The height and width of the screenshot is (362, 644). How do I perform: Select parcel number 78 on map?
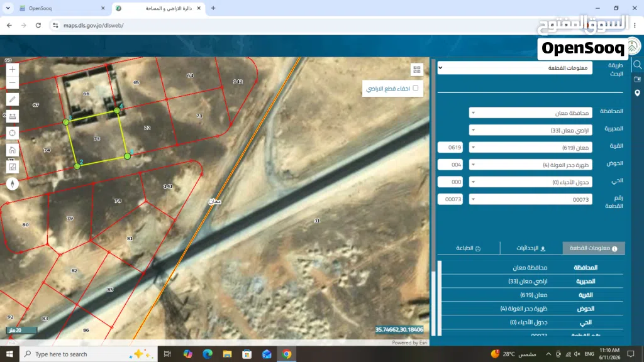click(x=118, y=200)
